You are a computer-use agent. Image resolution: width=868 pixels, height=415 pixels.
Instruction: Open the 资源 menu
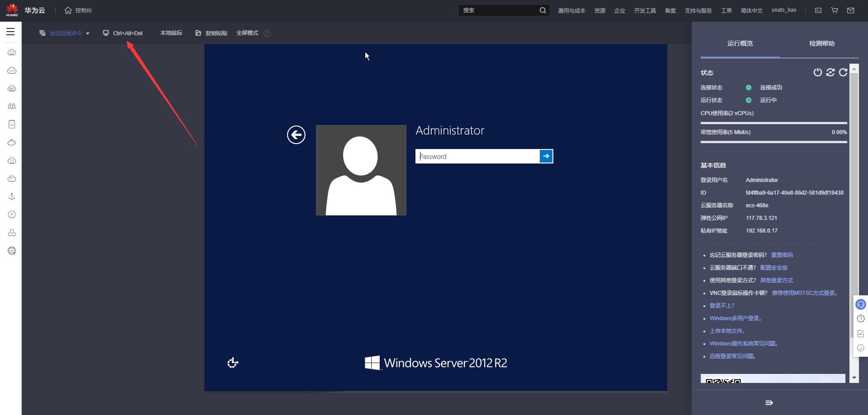pyautogui.click(x=599, y=10)
